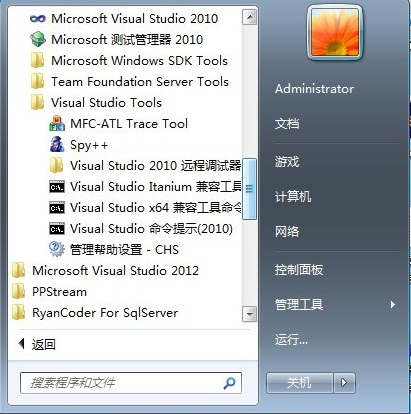Expand the PPStream folder
Screen dimensions: 411x414
coord(59,292)
